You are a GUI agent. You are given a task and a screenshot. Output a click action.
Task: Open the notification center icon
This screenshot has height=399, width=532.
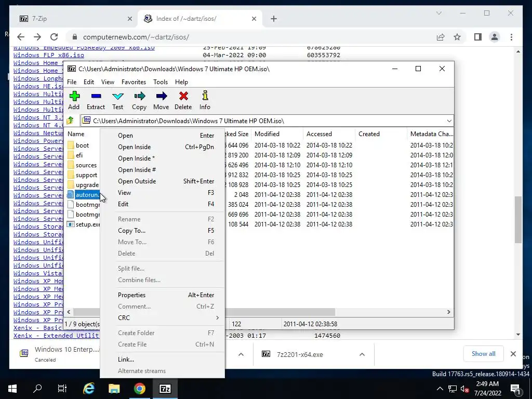point(515,389)
